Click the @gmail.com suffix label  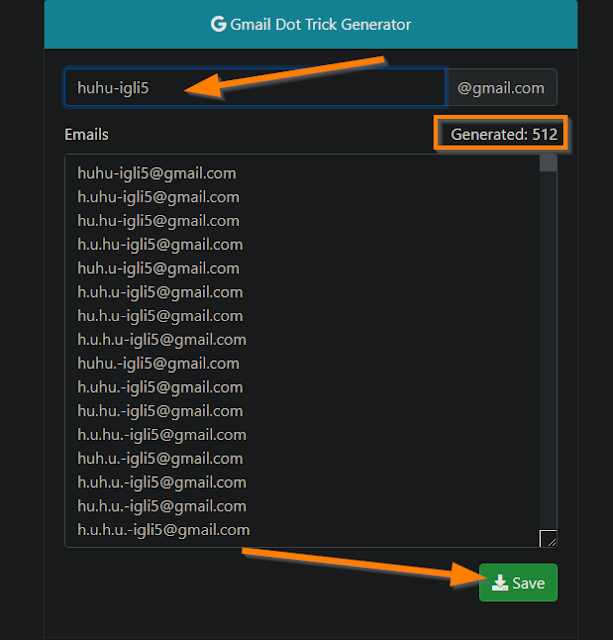click(x=501, y=88)
